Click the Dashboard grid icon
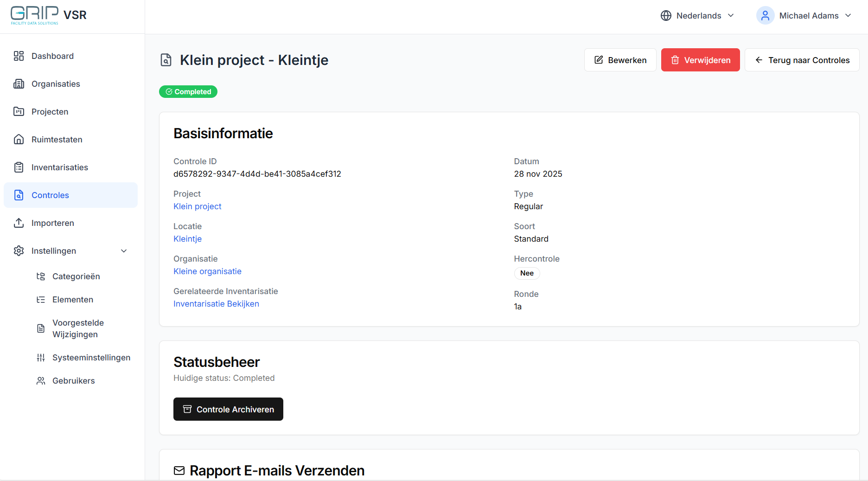The image size is (868, 481). pyautogui.click(x=19, y=56)
